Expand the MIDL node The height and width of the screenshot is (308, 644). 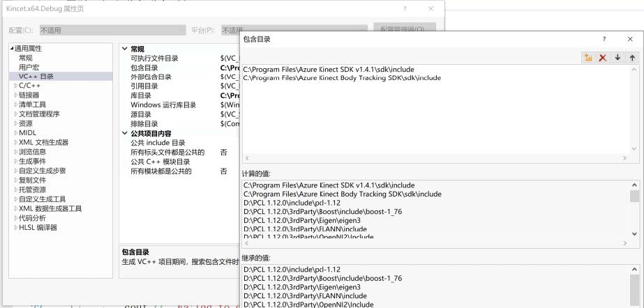point(16,133)
